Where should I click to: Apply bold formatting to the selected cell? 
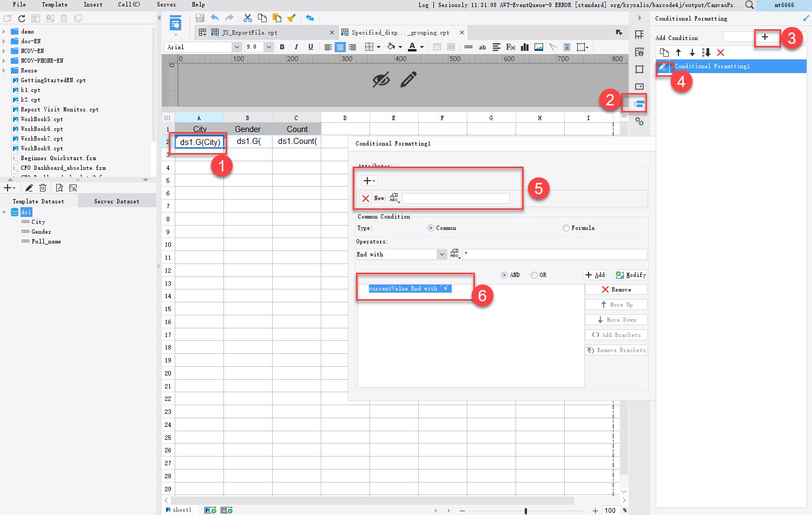[282, 47]
